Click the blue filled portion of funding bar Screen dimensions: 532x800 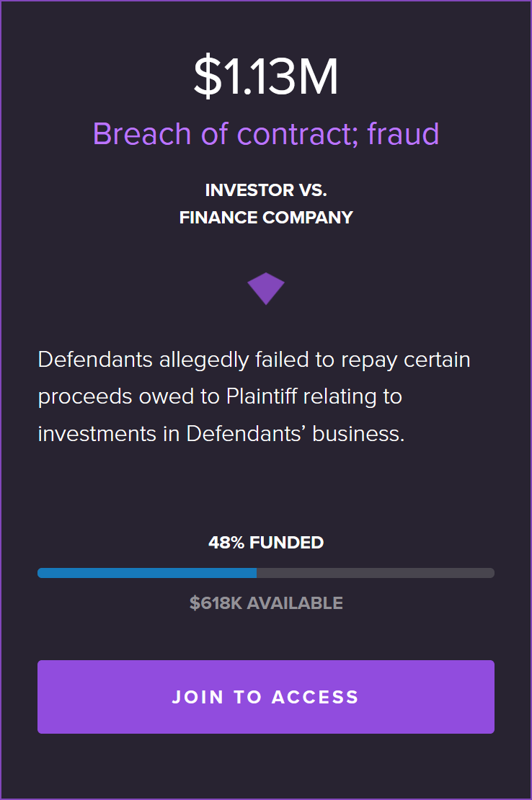[147, 573]
